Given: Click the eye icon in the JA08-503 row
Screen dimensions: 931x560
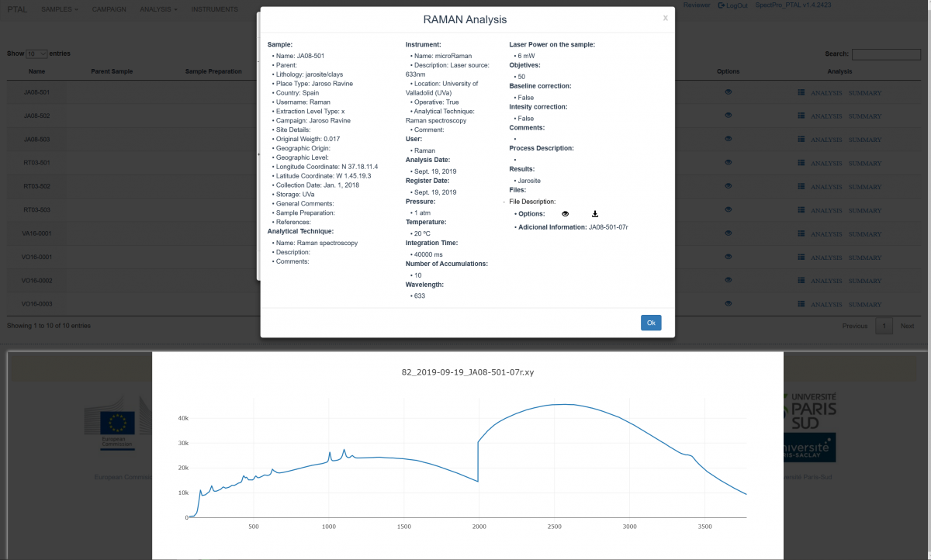Looking at the screenshot, I should (x=729, y=139).
